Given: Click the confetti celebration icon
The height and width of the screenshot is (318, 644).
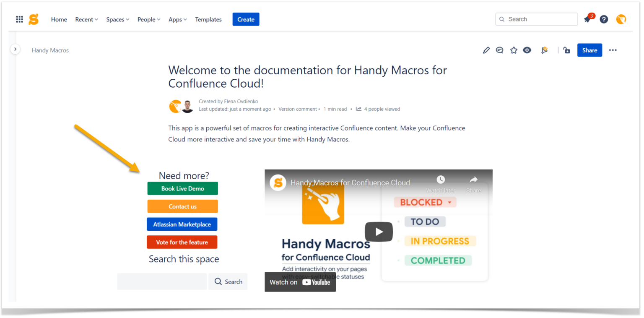Looking at the screenshot, I should (x=544, y=50).
